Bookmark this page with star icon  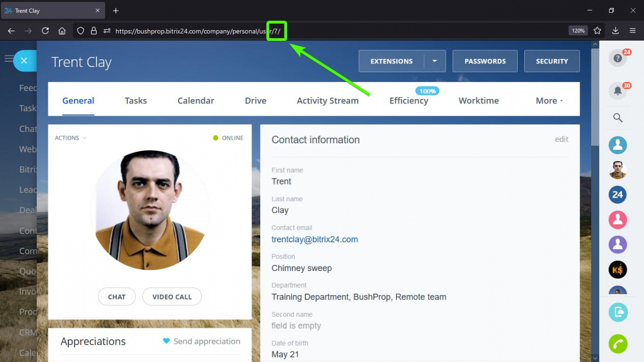click(597, 31)
